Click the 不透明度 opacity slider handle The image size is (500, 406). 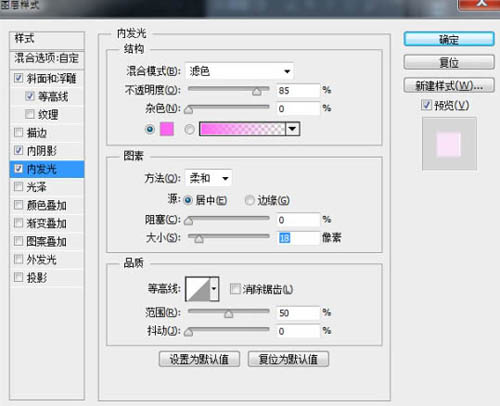[x=257, y=91]
